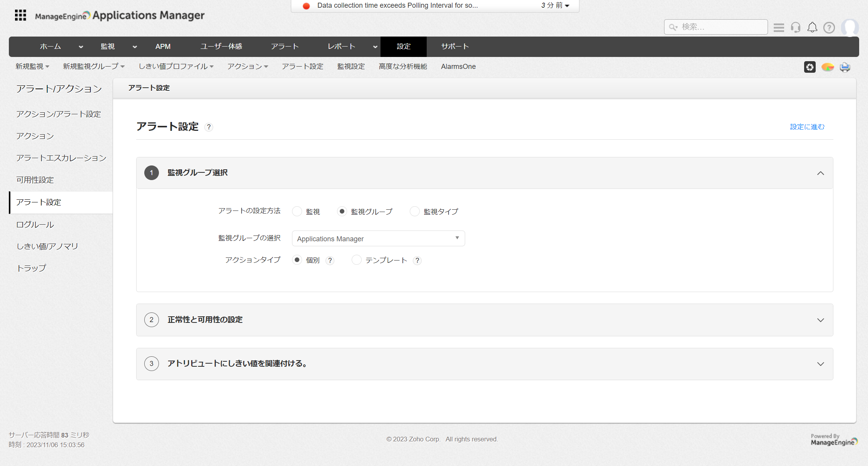
Task: Open the user profile avatar
Action: coord(849,27)
